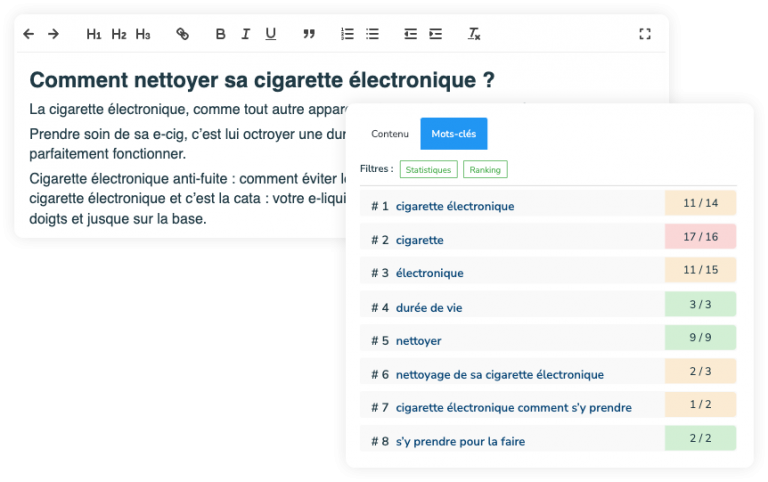
Task: Toggle the Statistiques filter
Action: [x=429, y=169]
